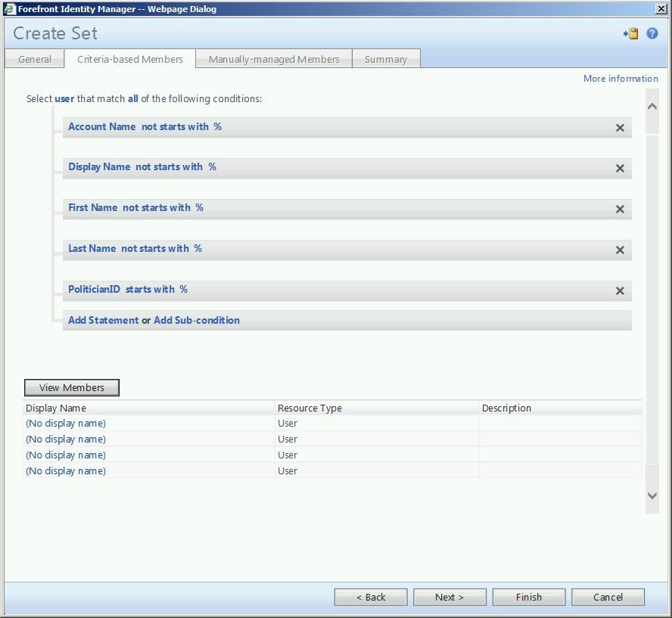The height and width of the screenshot is (618, 672).
Task: Click Add Statement link
Action: point(103,321)
